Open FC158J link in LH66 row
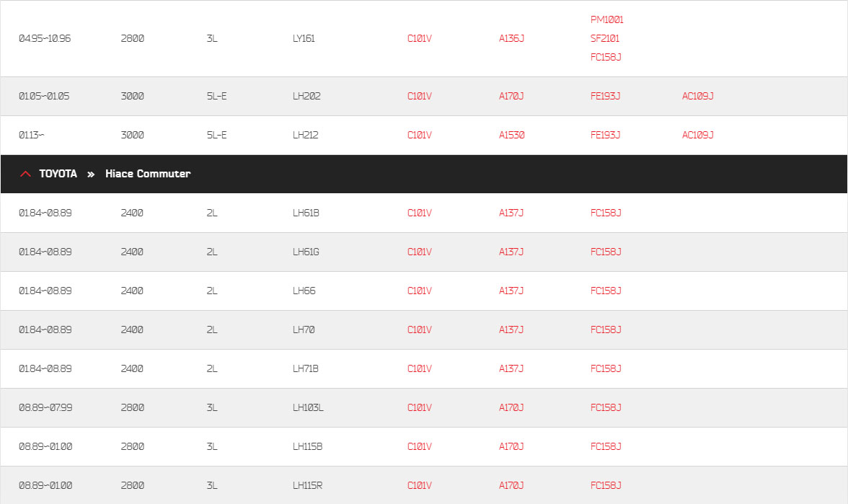Viewport: 848px width, 504px height. point(606,291)
